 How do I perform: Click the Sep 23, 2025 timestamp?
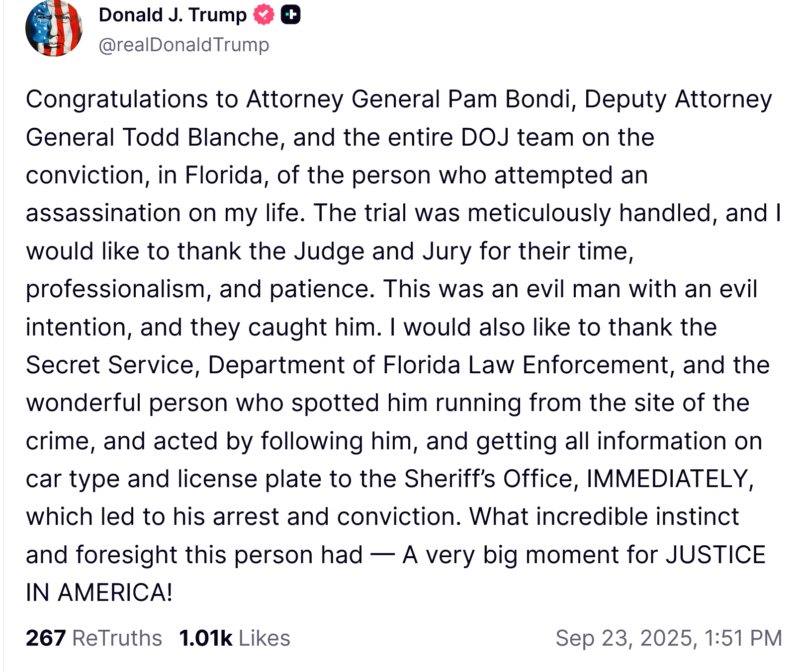(669, 638)
